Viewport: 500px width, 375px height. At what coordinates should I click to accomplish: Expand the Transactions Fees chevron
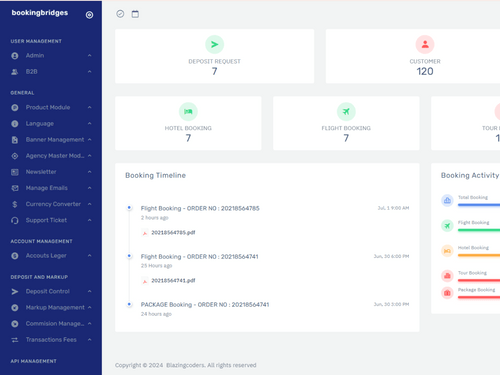point(90,339)
